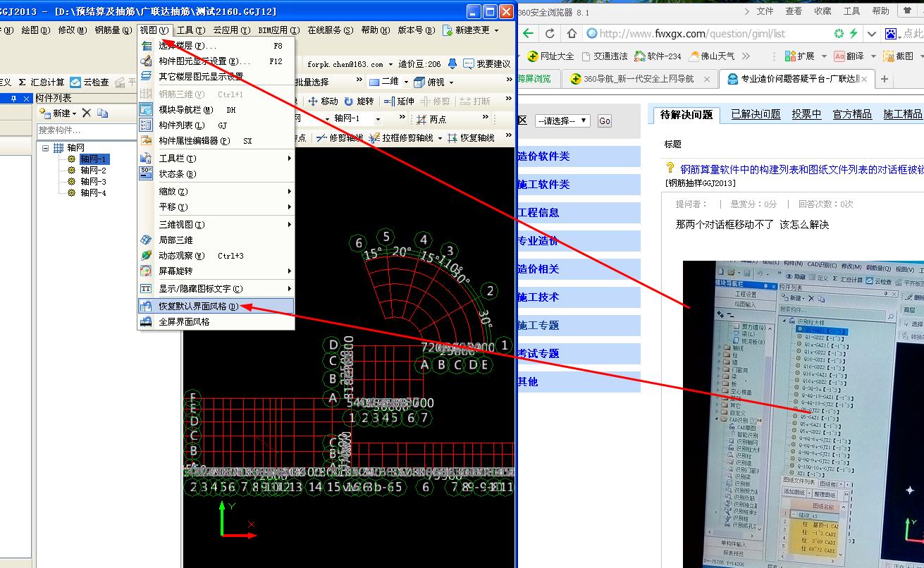This screenshot has height=568, width=924.
Task: Choose 全屏界面风格 menu entry
Action: (x=216, y=322)
